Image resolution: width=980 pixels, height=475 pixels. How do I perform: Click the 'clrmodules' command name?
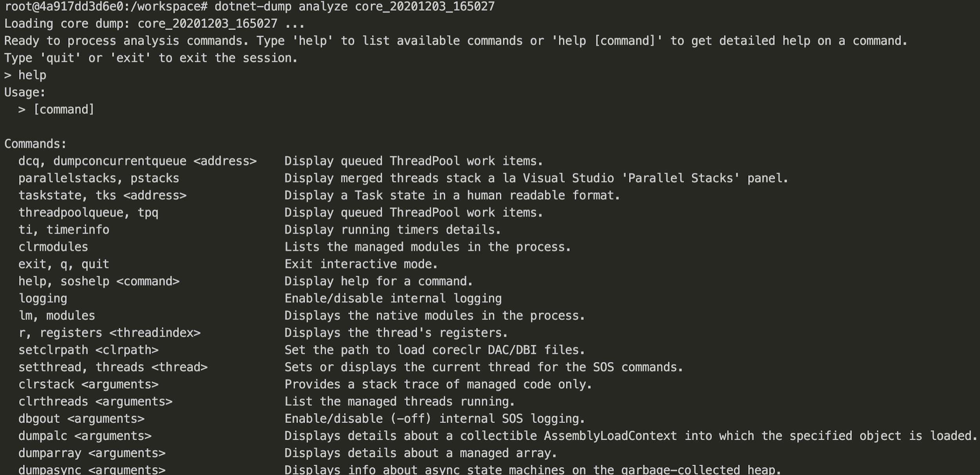click(53, 247)
